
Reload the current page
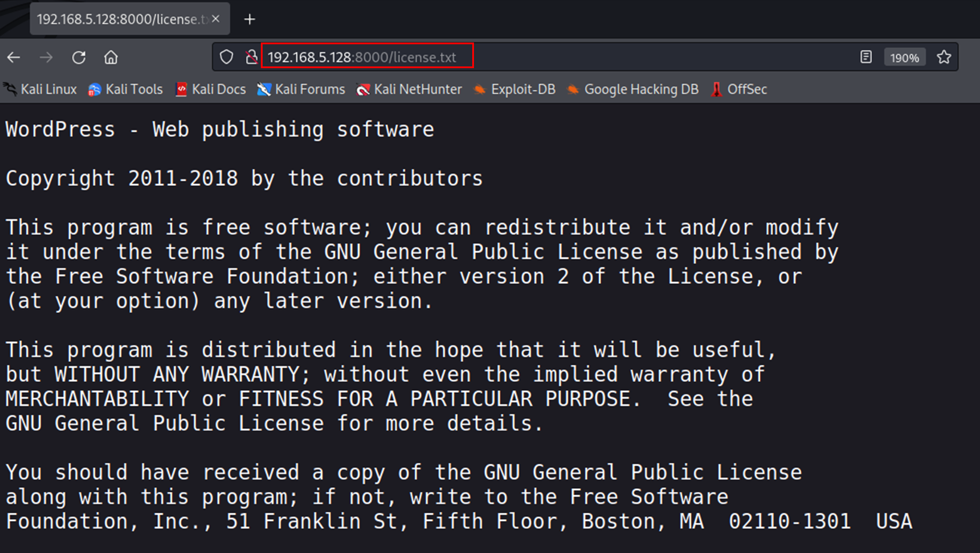point(79,57)
